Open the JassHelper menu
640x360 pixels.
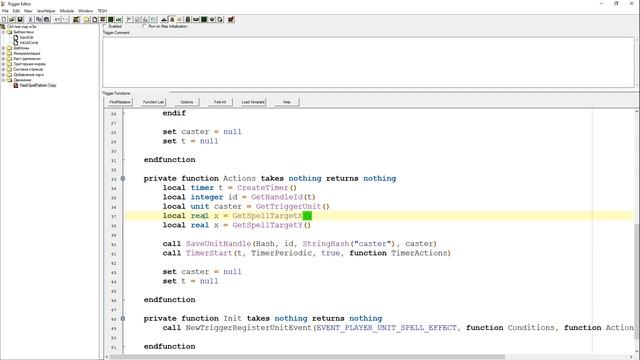(46, 11)
